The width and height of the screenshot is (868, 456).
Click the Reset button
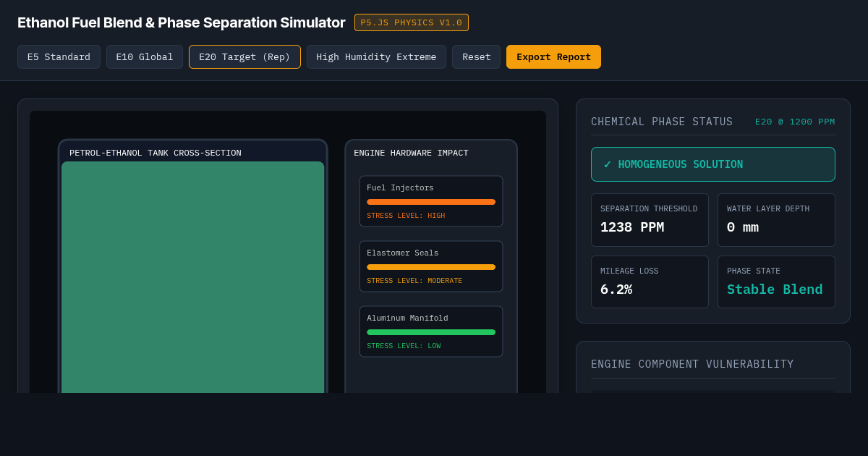click(476, 57)
